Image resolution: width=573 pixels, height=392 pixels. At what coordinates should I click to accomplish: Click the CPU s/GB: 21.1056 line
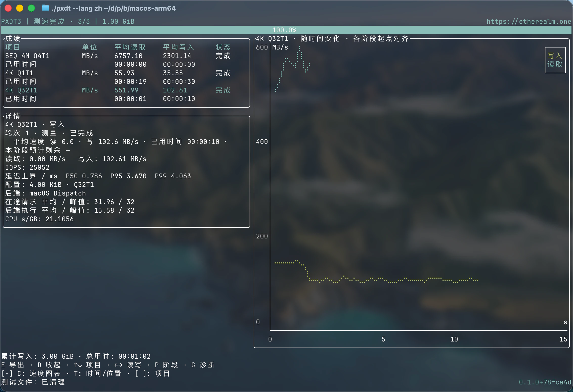[39, 219]
